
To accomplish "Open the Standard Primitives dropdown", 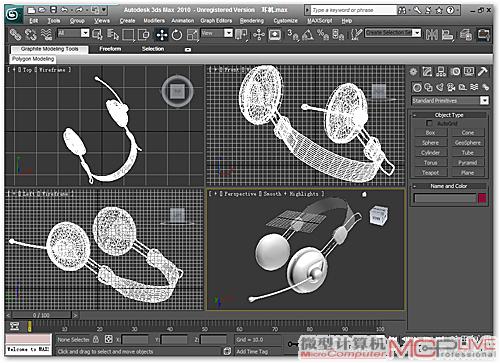I will pos(450,100).
